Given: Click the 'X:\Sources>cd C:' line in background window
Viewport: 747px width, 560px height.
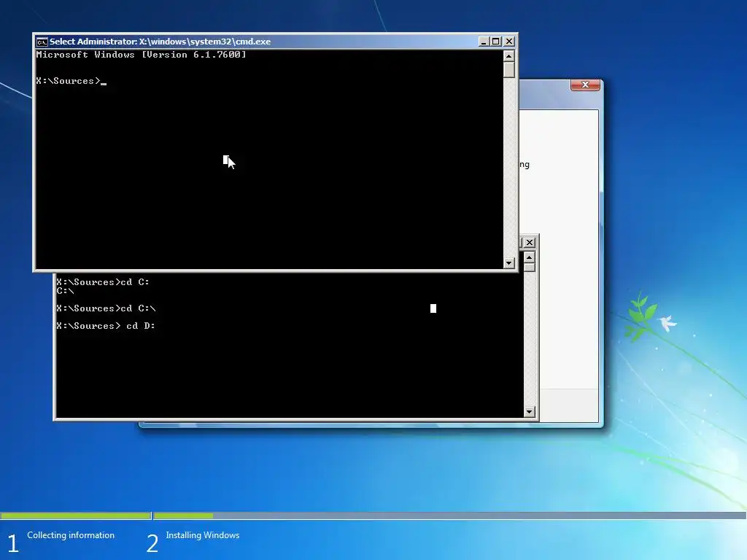Looking at the screenshot, I should pyautogui.click(x=103, y=282).
